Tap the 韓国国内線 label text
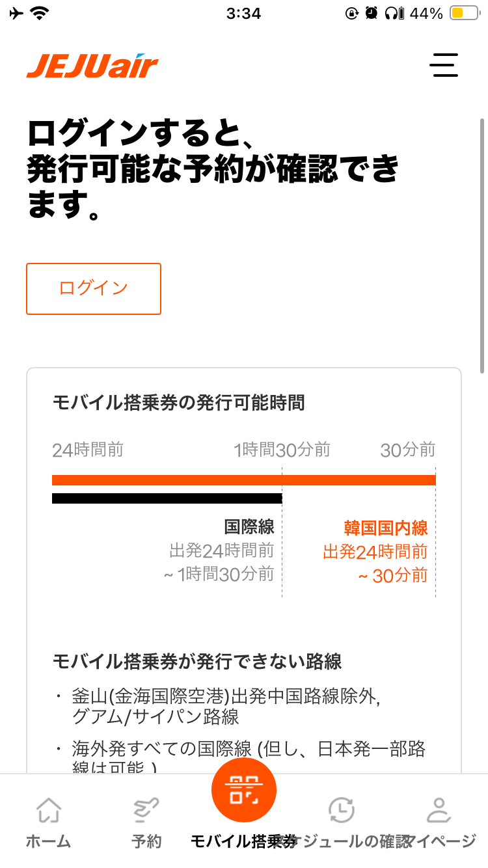The height and width of the screenshot is (868, 488). pyautogui.click(x=386, y=528)
